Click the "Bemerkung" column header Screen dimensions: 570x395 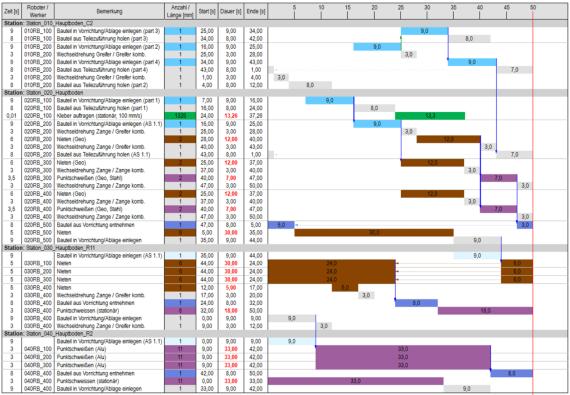[109, 11]
